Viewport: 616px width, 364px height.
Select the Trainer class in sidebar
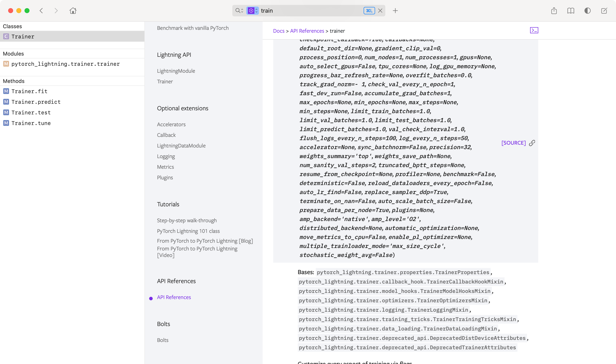point(23,37)
